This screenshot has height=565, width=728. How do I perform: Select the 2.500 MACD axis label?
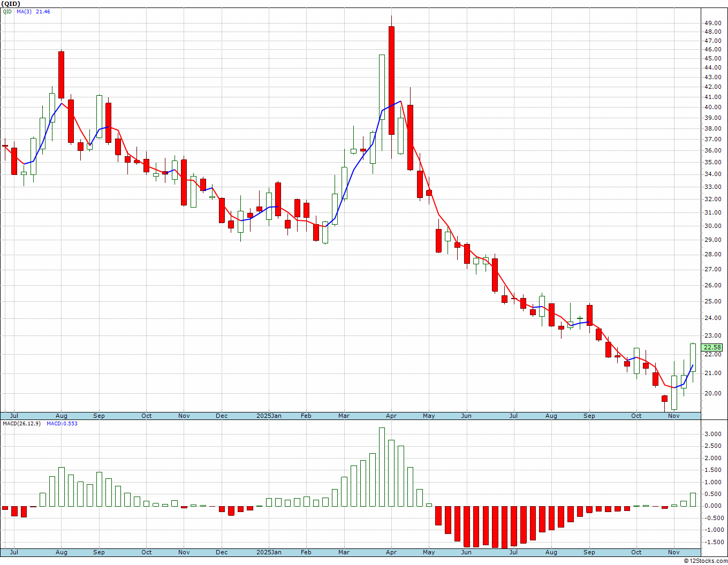click(x=712, y=446)
